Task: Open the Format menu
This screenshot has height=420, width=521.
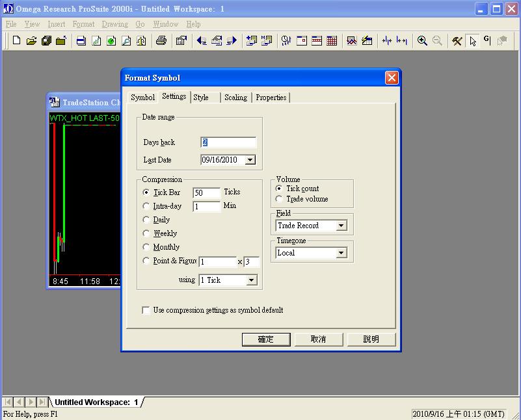Action: [x=83, y=24]
